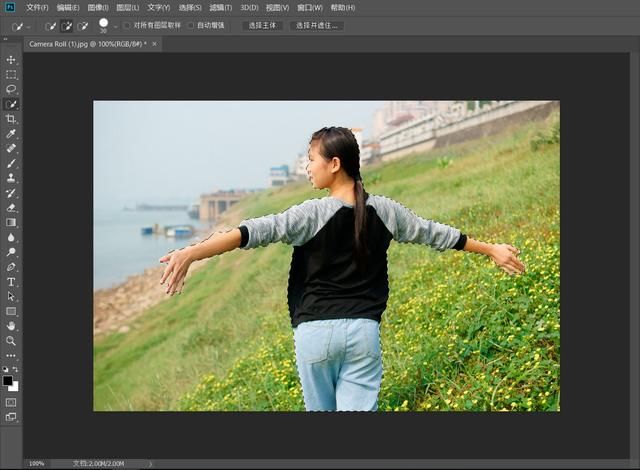Select the Crop tool
This screenshot has height=470, width=640.
[x=11, y=119]
